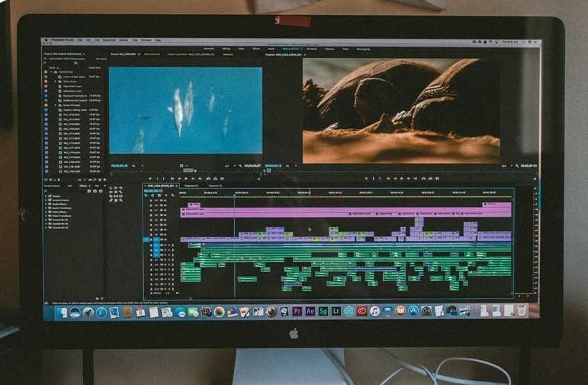This screenshot has width=588, height=385.
Task: Open the Edit menu
Action: point(88,39)
